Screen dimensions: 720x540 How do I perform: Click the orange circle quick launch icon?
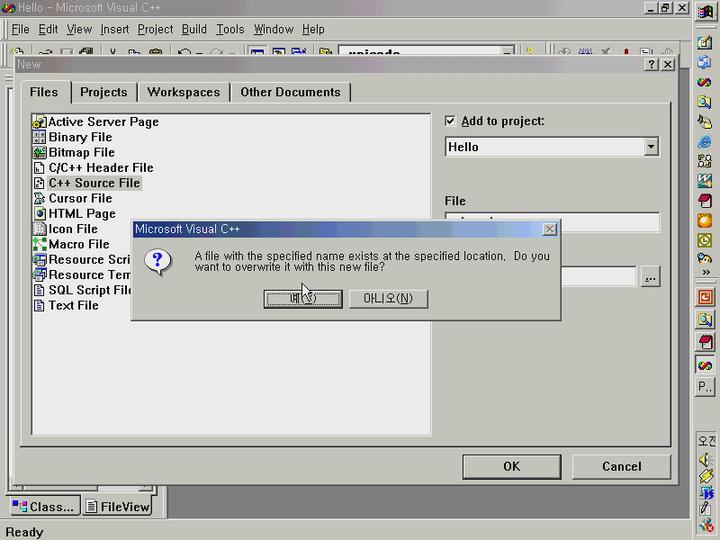point(705,220)
